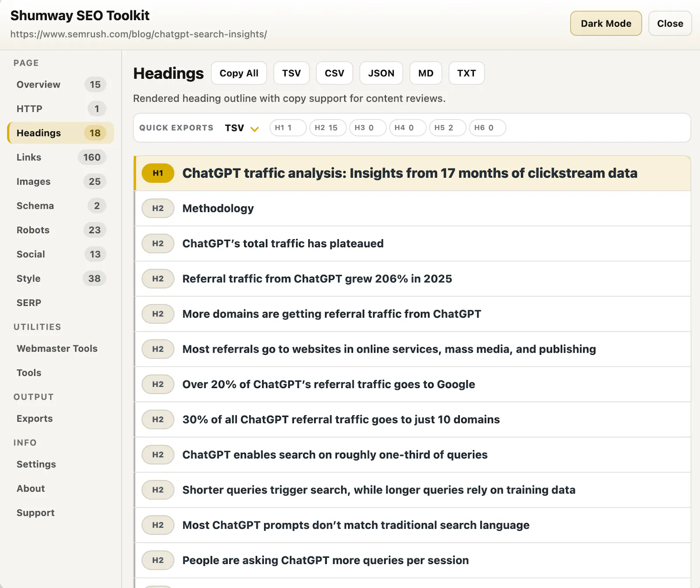Export headings as TXT
Viewport: 700px width, 588px height.
point(466,73)
